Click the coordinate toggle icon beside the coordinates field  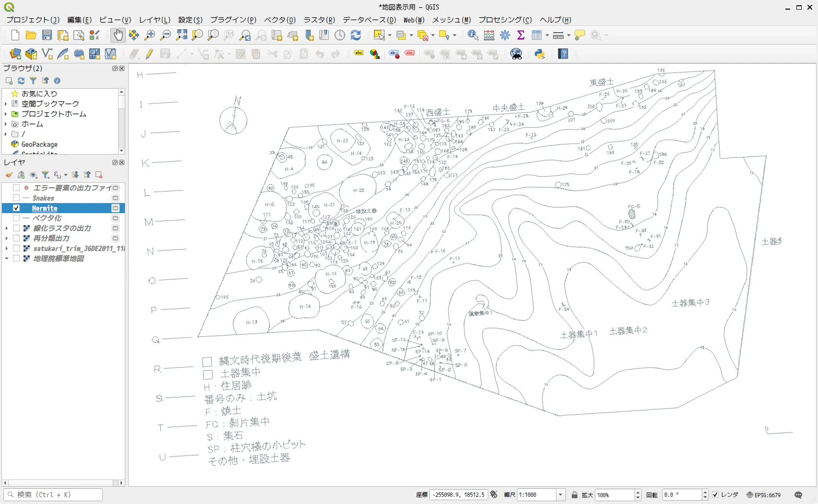[x=494, y=495]
